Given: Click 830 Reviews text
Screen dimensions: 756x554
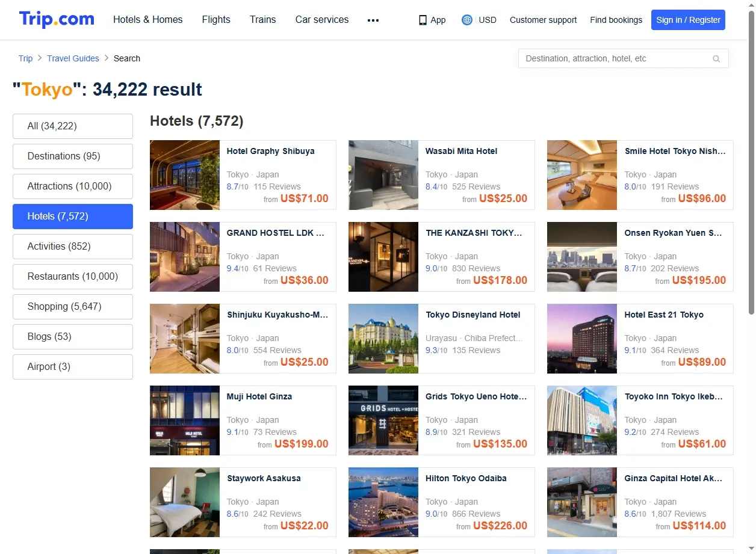Looking at the screenshot, I should pyautogui.click(x=476, y=268).
